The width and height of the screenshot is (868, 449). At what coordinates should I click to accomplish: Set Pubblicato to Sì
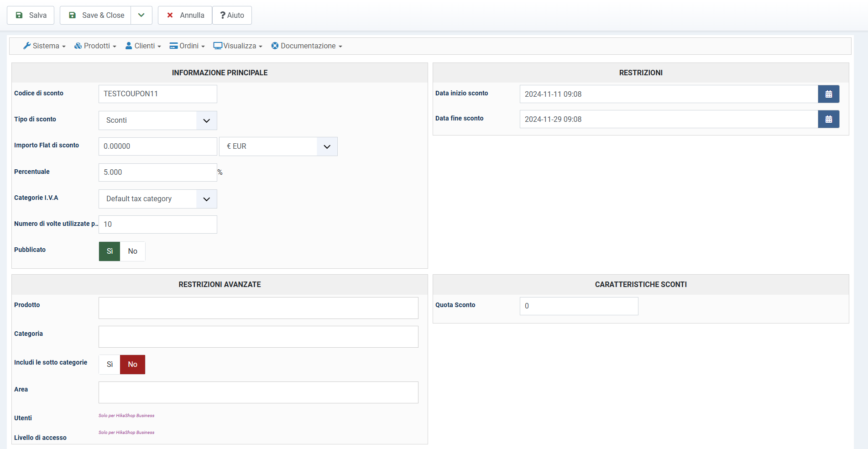point(110,251)
